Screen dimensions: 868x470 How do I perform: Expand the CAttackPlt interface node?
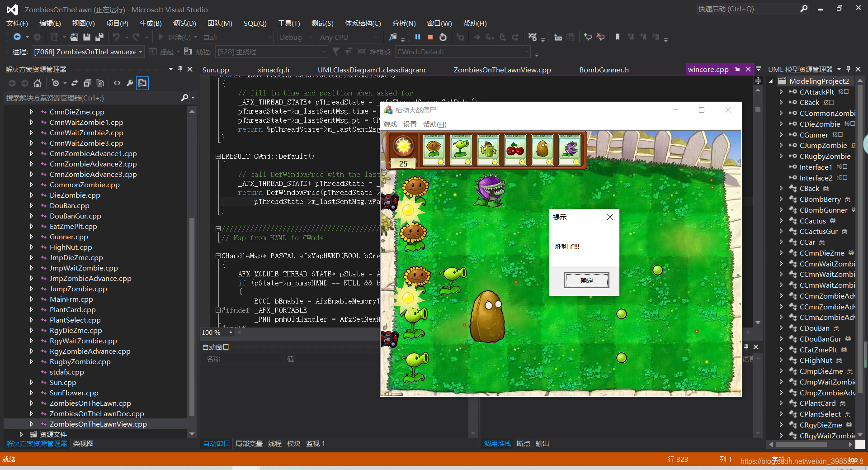tap(781, 92)
